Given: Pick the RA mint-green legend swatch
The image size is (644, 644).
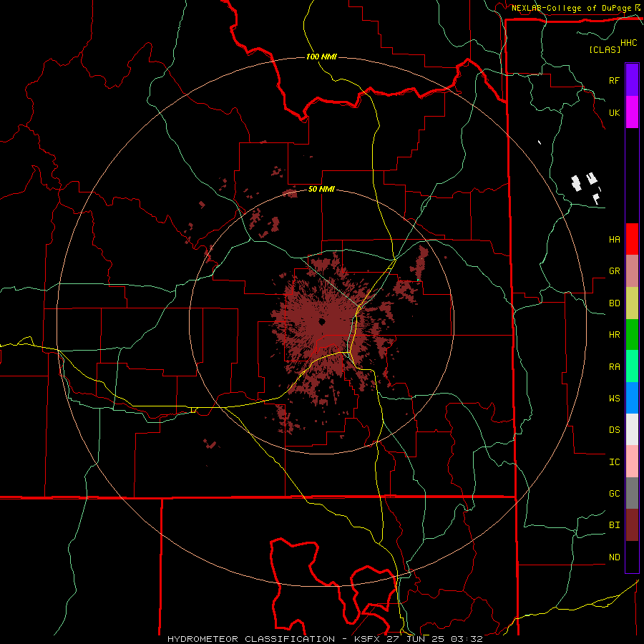Looking at the screenshot, I should click(x=632, y=366).
